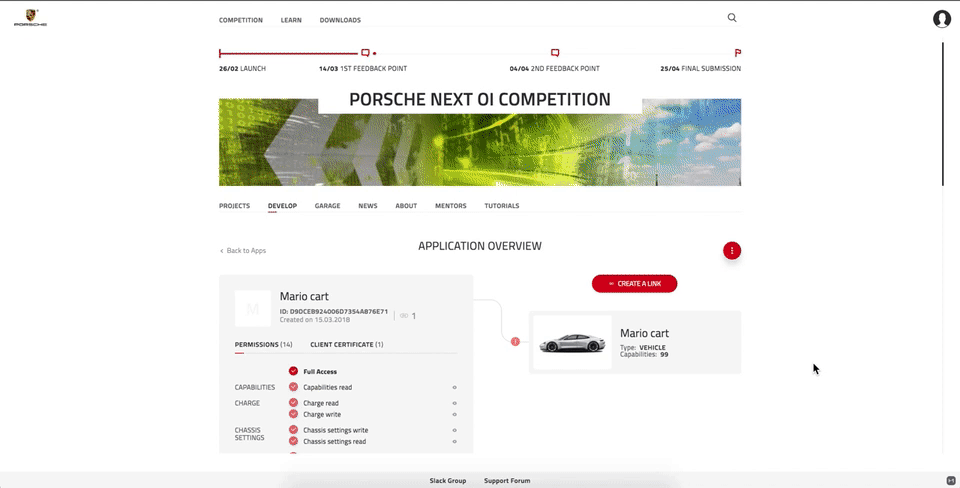The height and width of the screenshot is (488, 960).
Task: Toggle the Chassis settings read permission
Action: [x=293, y=441]
